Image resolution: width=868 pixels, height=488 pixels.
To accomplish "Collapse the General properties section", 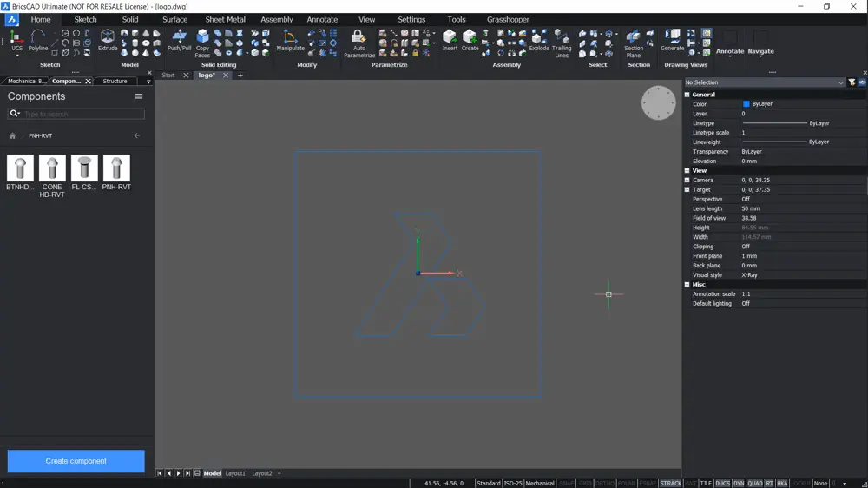I will pos(687,95).
